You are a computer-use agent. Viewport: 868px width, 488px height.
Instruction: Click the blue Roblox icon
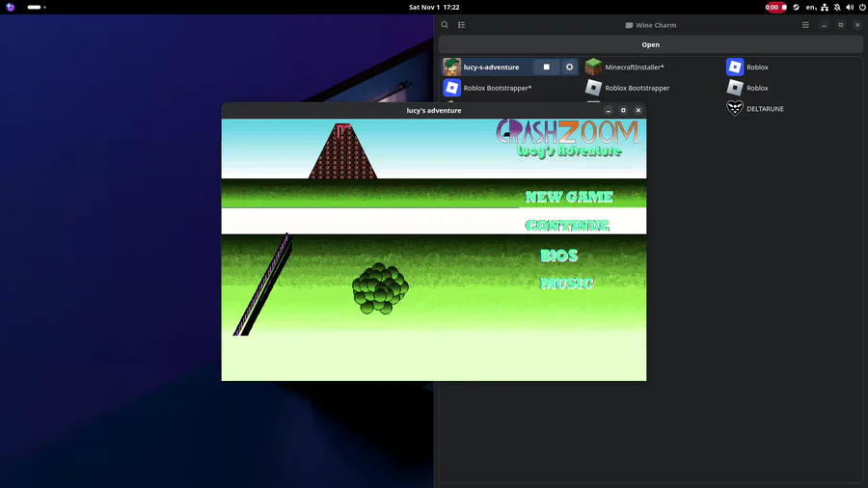coord(735,67)
